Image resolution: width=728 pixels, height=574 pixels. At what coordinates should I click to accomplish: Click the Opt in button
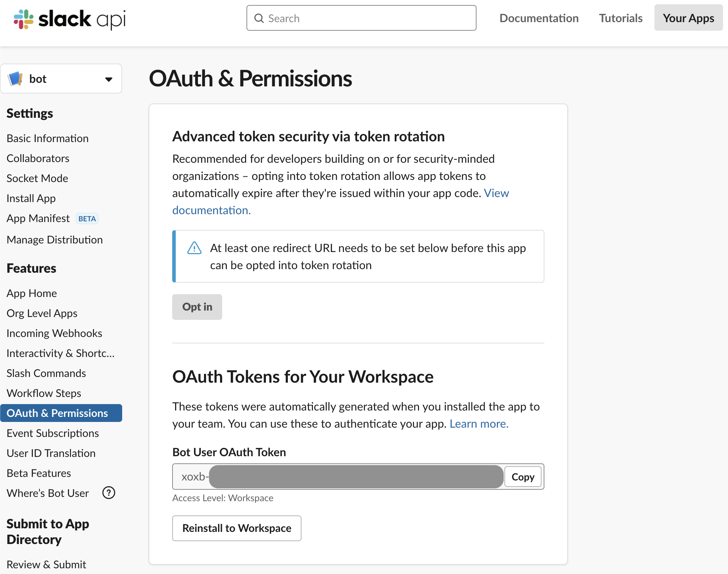point(197,307)
